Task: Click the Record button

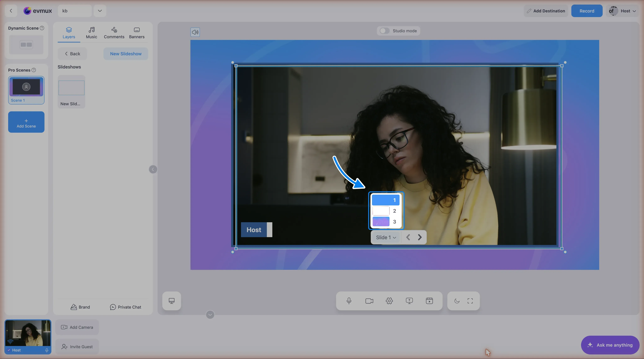Action: coord(587,11)
